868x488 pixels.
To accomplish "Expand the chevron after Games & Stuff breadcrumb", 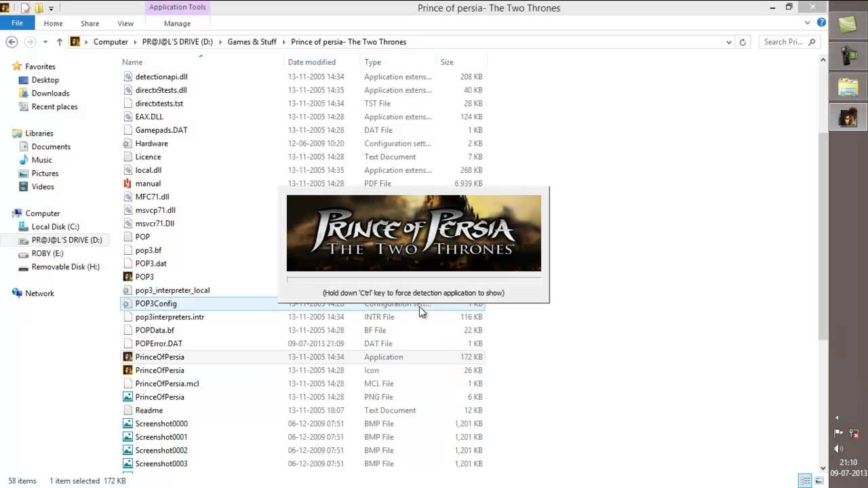I will coord(284,42).
